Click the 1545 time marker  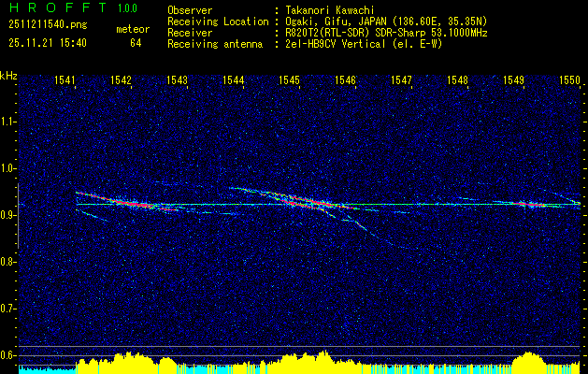[x=289, y=80]
